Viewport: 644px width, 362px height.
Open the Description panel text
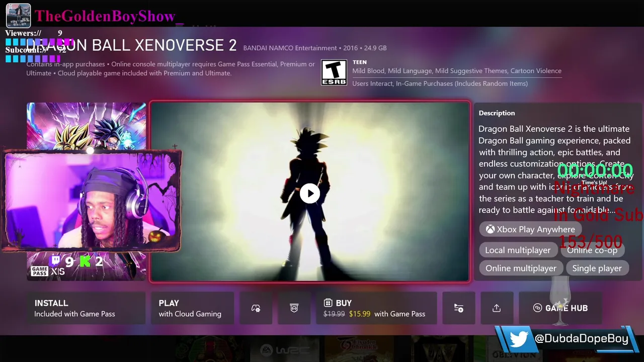click(556, 169)
